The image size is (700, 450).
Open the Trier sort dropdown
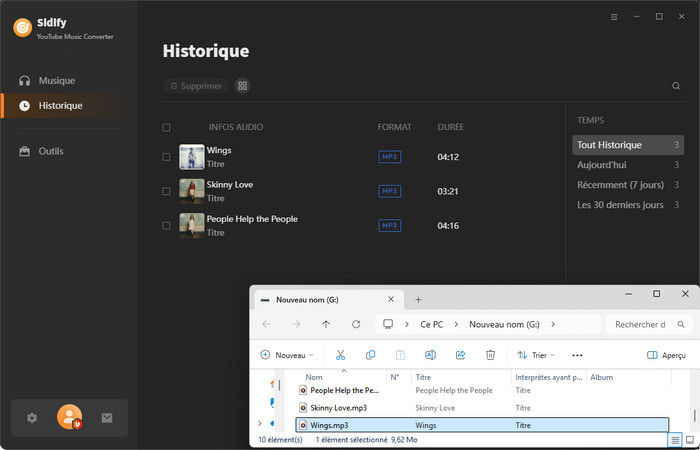(536, 355)
